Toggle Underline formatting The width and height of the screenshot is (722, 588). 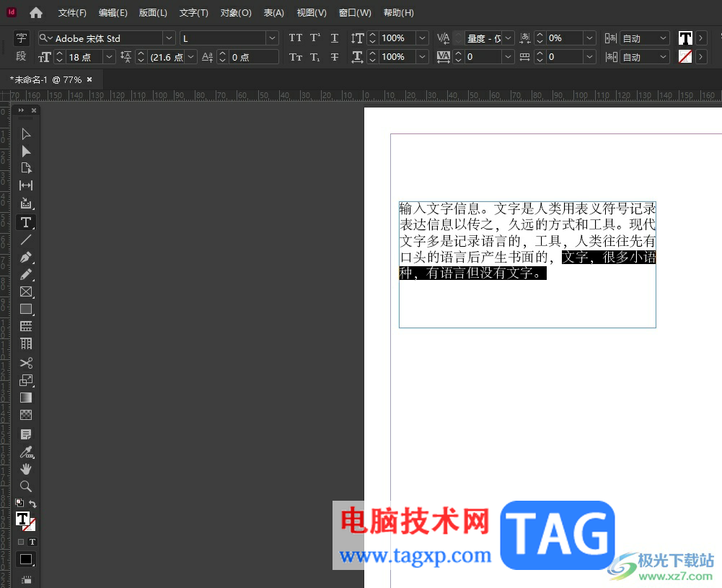335,38
